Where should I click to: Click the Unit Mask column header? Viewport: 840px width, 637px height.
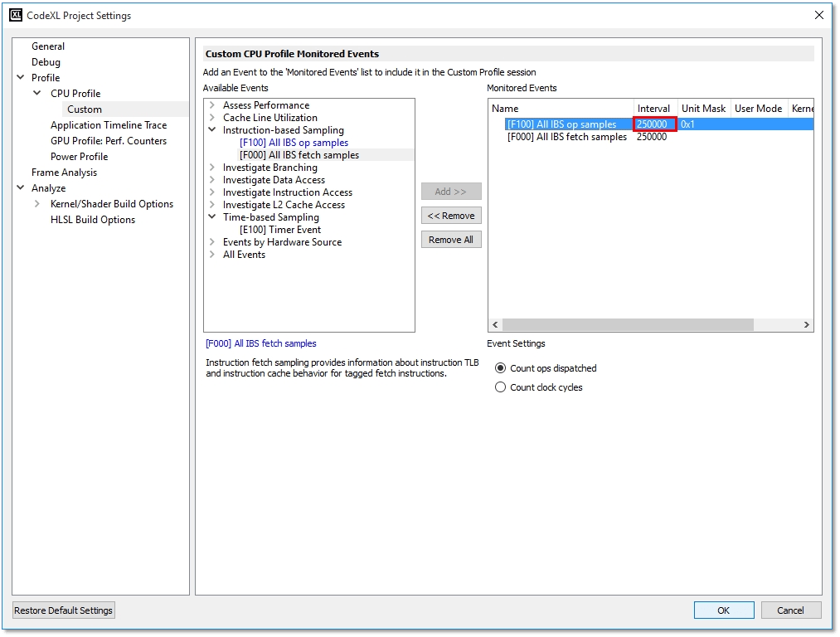[704, 108]
